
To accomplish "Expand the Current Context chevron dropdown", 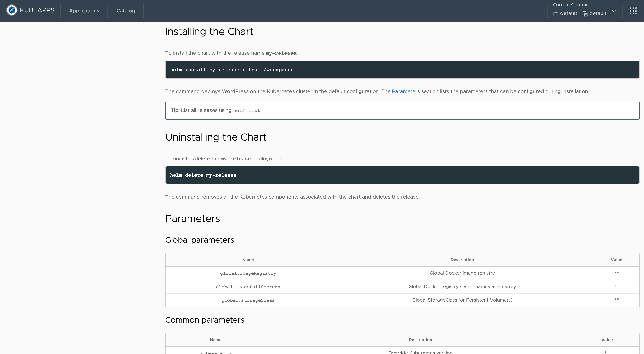I will pyautogui.click(x=614, y=12).
